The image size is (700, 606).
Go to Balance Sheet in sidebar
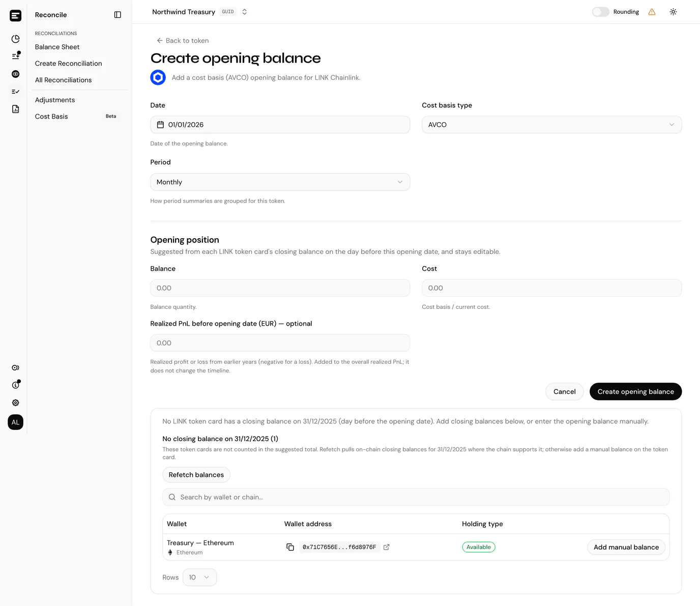tap(57, 47)
